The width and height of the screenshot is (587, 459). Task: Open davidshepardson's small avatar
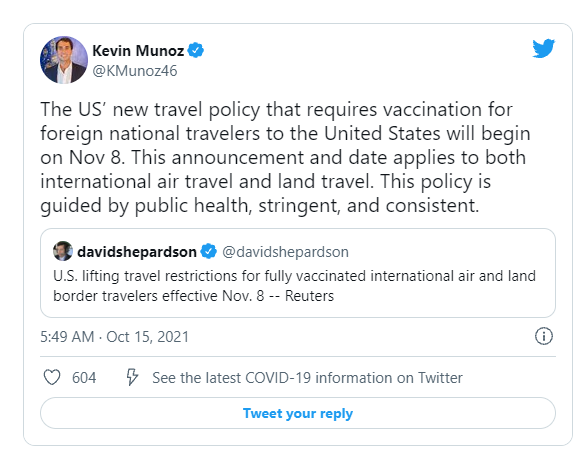click(63, 251)
